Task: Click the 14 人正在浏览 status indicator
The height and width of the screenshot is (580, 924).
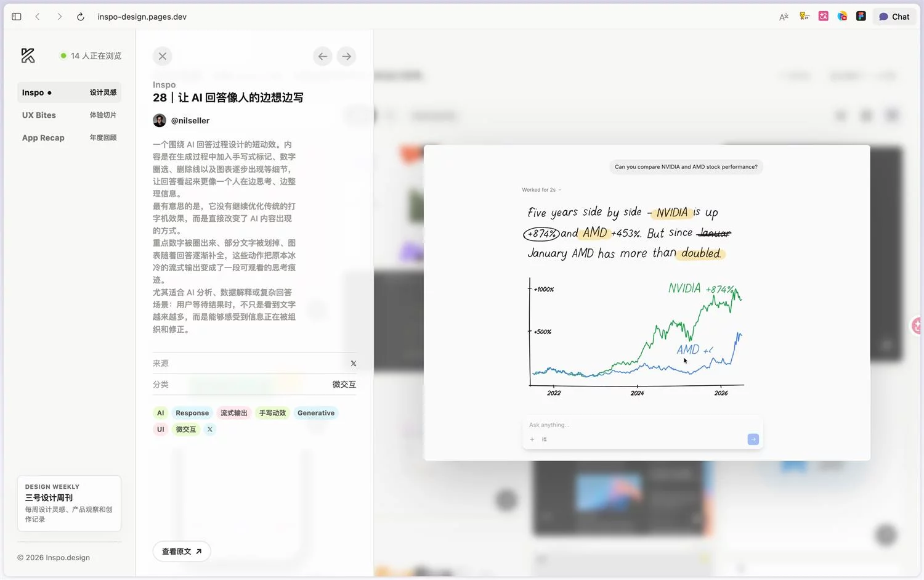Action: tap(91, 55)
